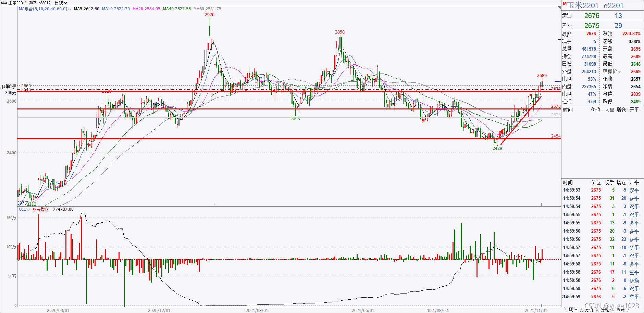Click the 卖出 volume 13
The image size is (644, 313).
[618, 16]
